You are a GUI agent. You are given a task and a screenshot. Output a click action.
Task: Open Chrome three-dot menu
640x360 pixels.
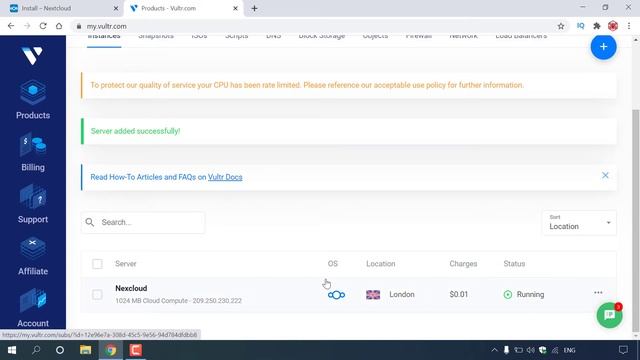[629, 26]
